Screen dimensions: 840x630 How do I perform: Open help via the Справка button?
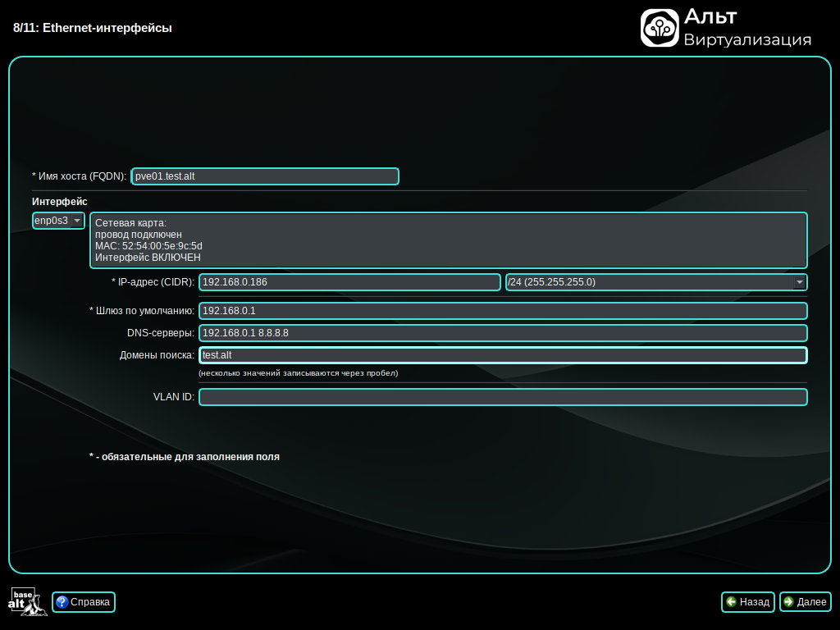pyautogui.click(x=83, y=602)
